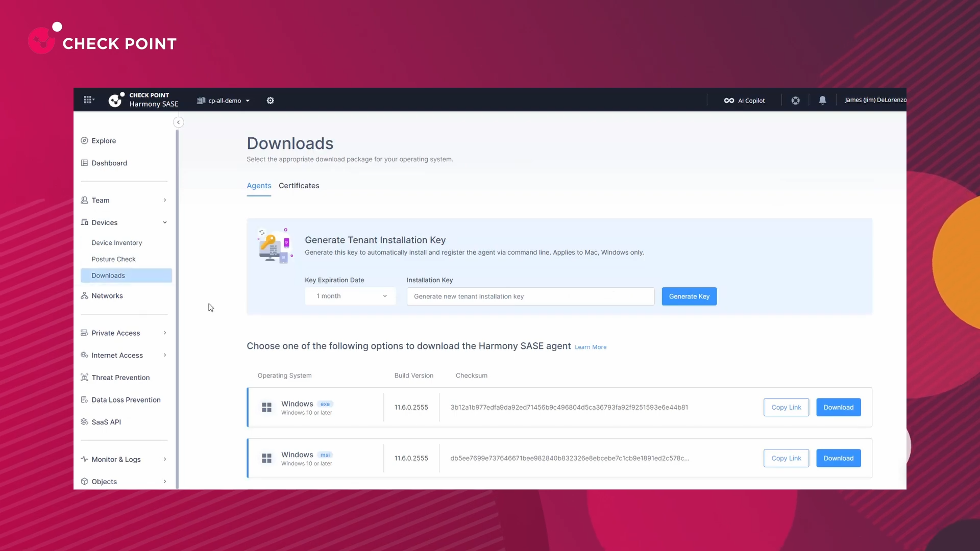The width and height of the screenshot is (980, 551).
Task: Expand the Objects chevron
Action: 165,482
